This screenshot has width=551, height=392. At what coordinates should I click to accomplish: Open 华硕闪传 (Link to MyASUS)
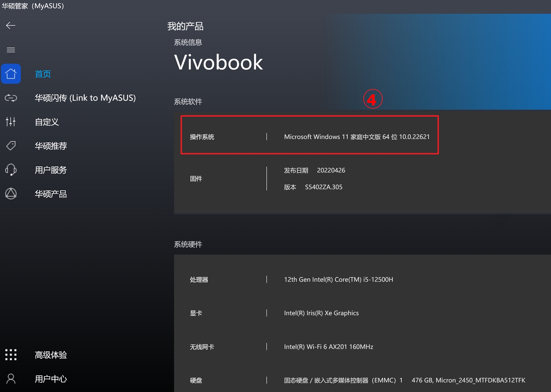click(x=85, y=98)
